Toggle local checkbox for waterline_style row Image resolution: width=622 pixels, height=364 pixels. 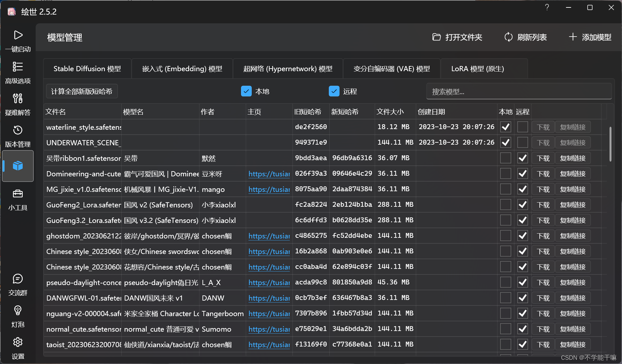tap(505, 127)
